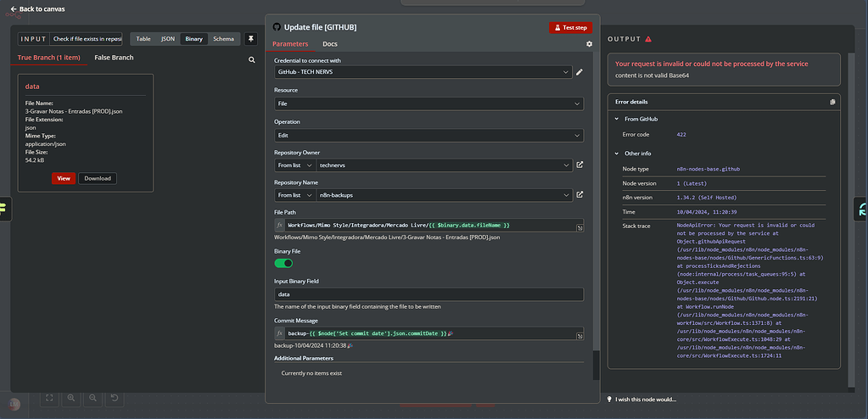Collapse the From GitHub error section

pyautogui.click(x=617, y=119)
